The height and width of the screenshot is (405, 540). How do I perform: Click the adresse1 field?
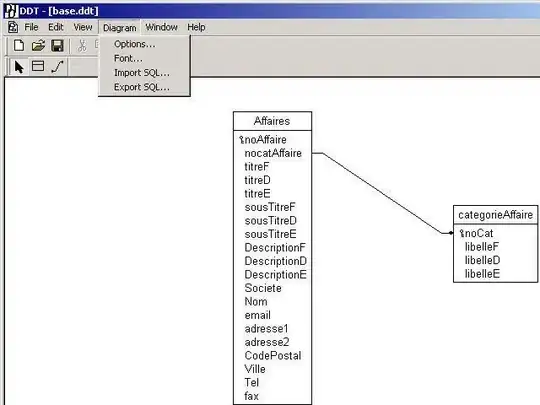pos(266,329)
